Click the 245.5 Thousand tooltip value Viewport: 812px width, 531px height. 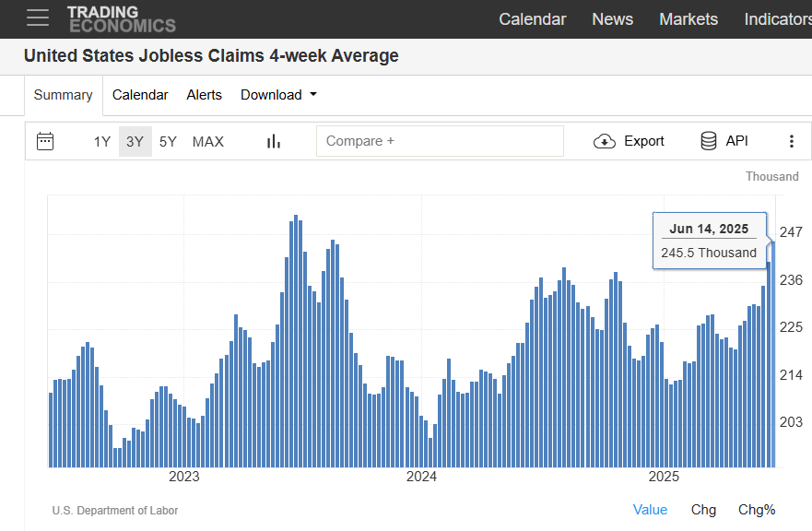click(709, 253)
